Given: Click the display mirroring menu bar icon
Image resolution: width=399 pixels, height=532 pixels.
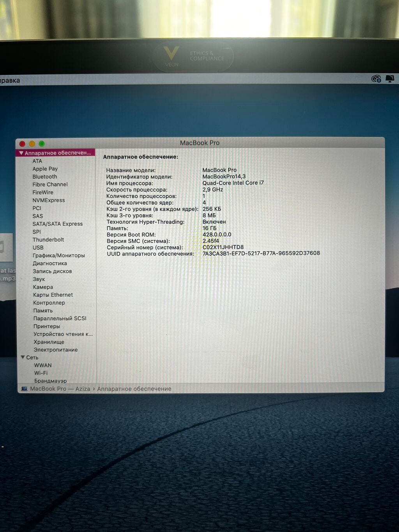Looking at the screenshot, I should [390, 79].
